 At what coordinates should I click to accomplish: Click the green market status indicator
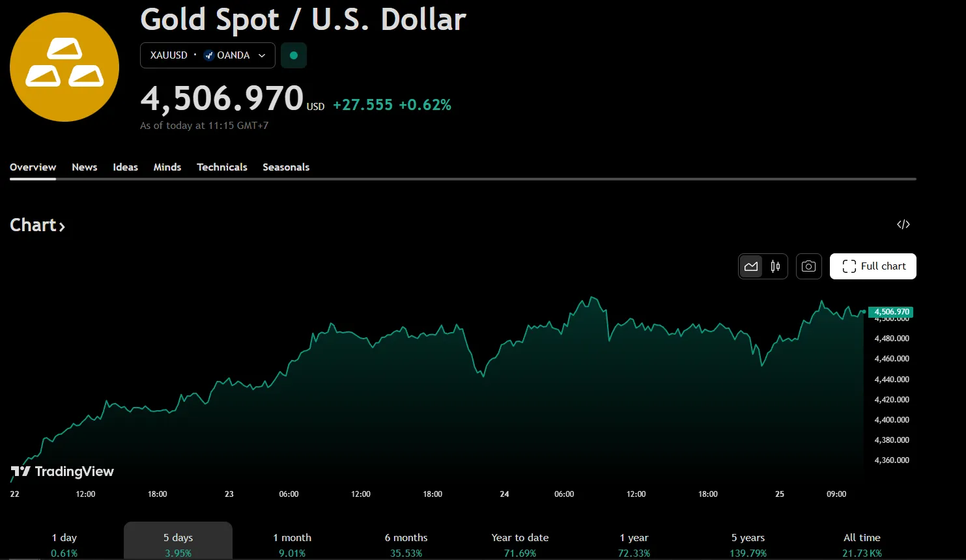pyautogui.click(x=294, y=55)
